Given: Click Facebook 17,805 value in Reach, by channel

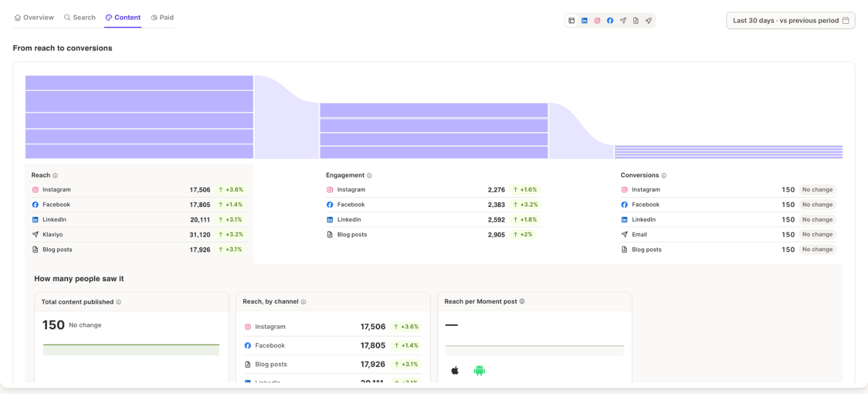Looking at the screenshot, I should tap(373, 346).
